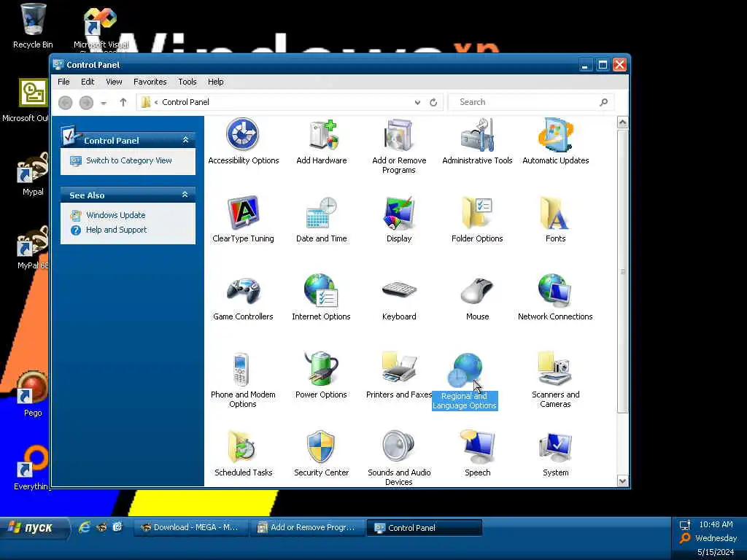Go up one folder level
This screenshot has height=560, width=747.
point(123,102)
